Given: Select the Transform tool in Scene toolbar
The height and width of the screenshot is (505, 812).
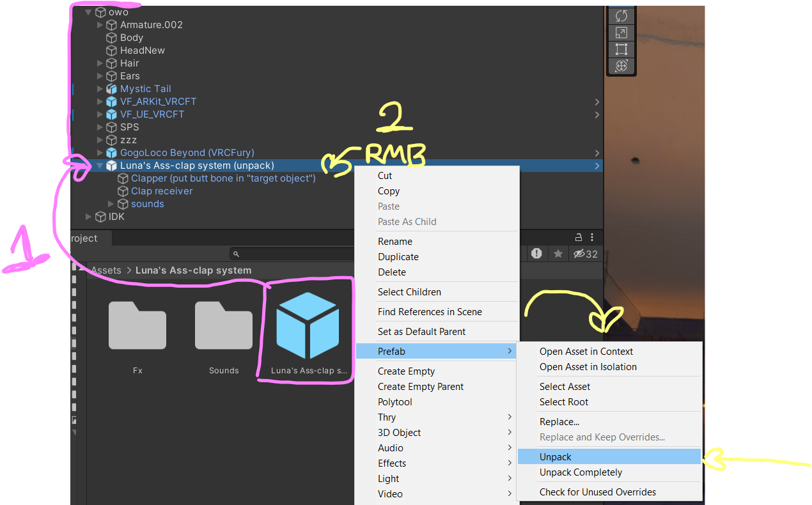Looking at the screenshot, I should [621, 66].
